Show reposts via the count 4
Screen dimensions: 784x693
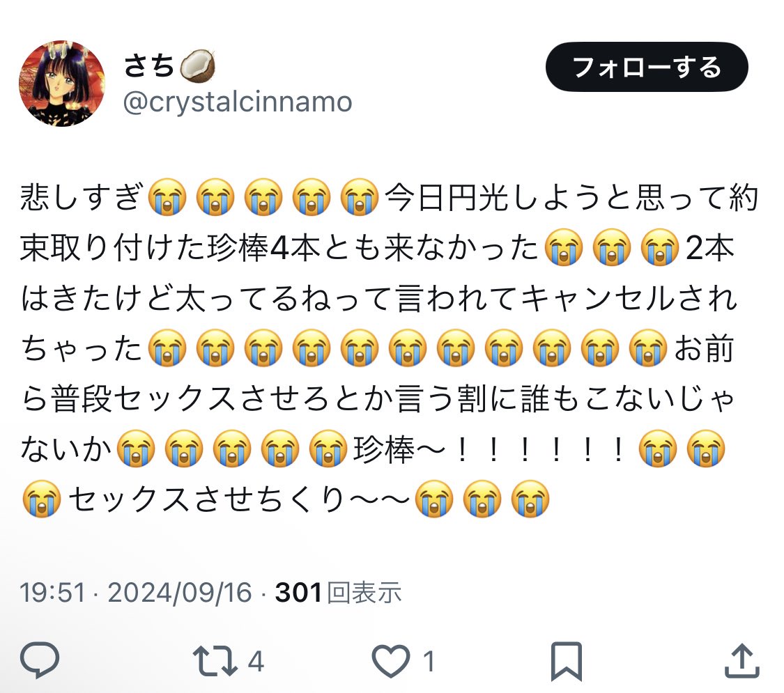click(x=256, y=662)
